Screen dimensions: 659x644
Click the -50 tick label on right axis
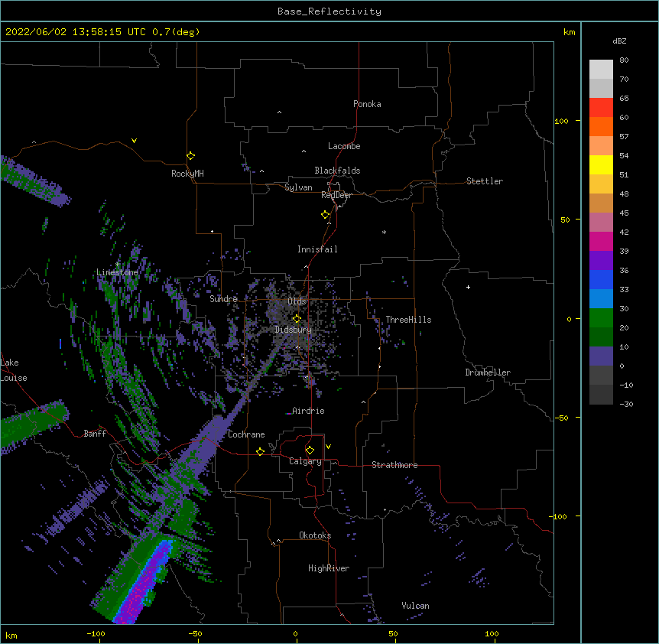tap(561, 418)
